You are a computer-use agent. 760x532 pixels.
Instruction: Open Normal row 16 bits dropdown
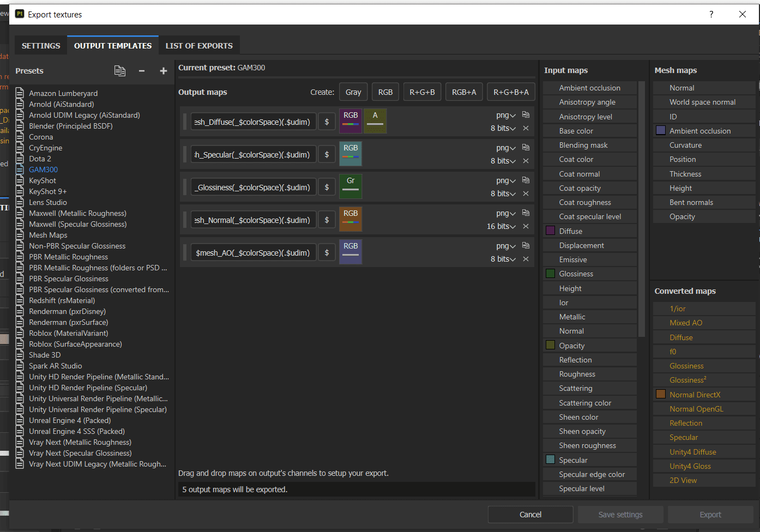[502, 226]
